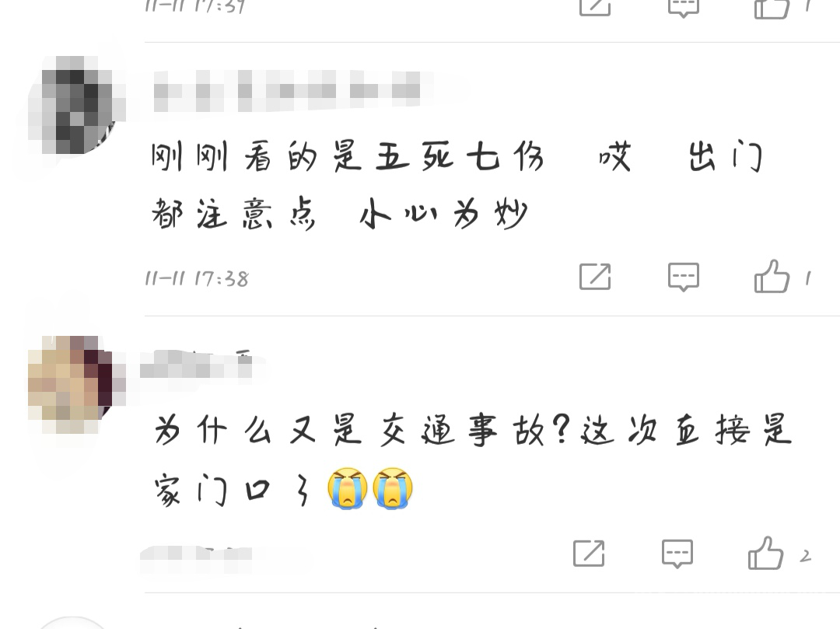Click the comment text 刚刚看的是五死七伤
Image resolution: width=840 pixels, height=629 pixels.
[x=347, y=157]
